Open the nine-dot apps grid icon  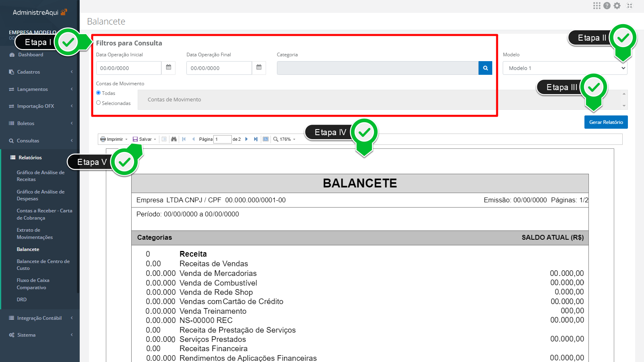click(x=597, y=6)
